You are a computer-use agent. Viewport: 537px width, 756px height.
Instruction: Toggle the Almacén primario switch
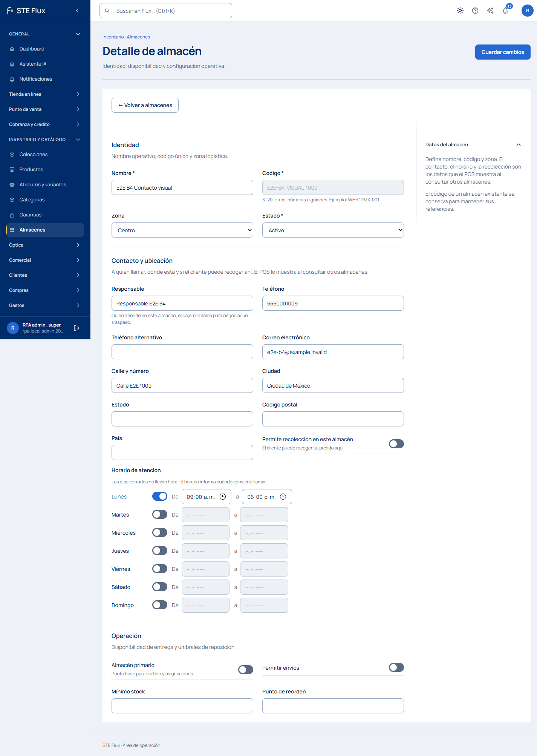[x=246, y=669]
